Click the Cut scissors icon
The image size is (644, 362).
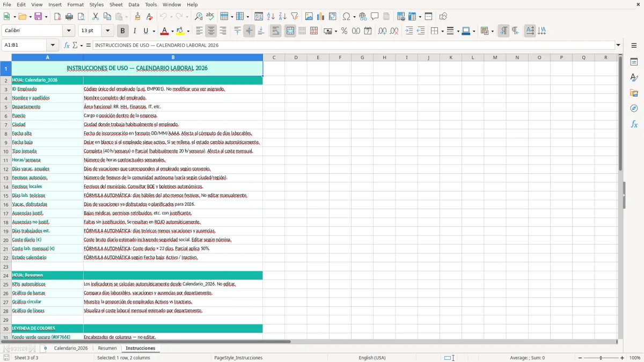[x=96, y=17]
